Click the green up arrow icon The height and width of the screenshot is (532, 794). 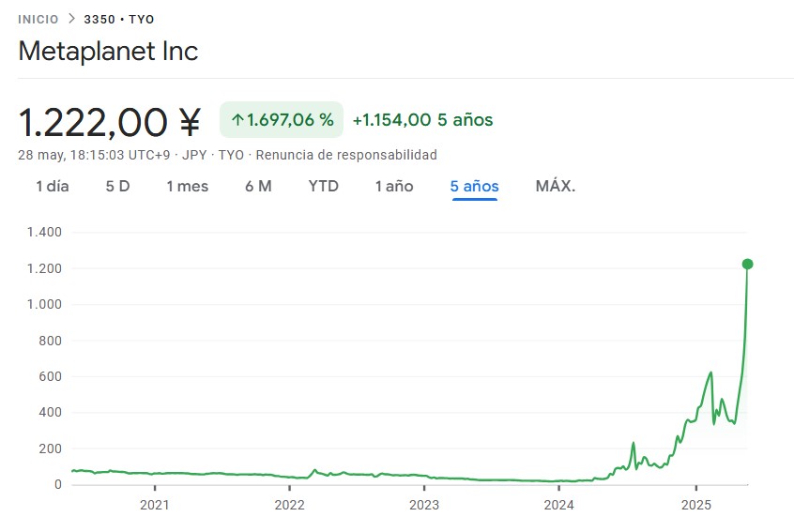237,120
